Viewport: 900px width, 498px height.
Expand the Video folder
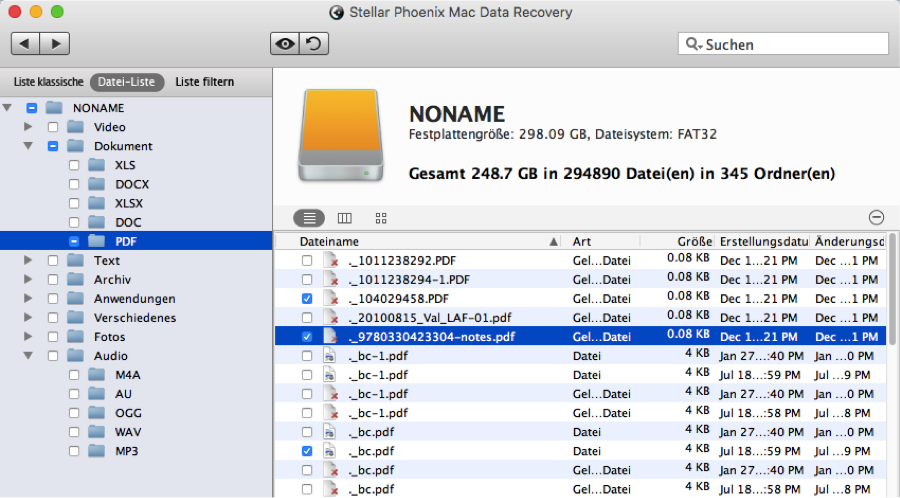click(x=28, y=127)
